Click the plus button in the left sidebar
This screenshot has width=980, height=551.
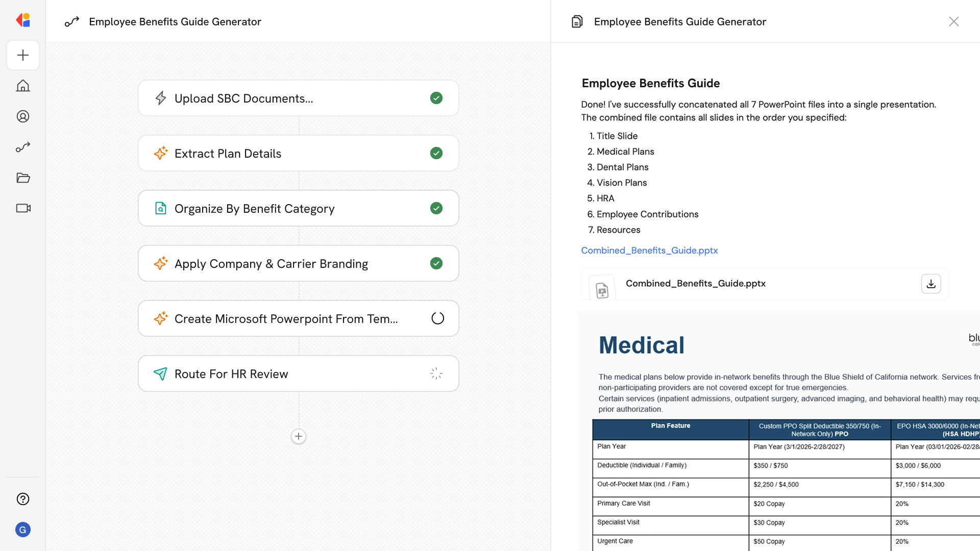click(x=23, y=55)
